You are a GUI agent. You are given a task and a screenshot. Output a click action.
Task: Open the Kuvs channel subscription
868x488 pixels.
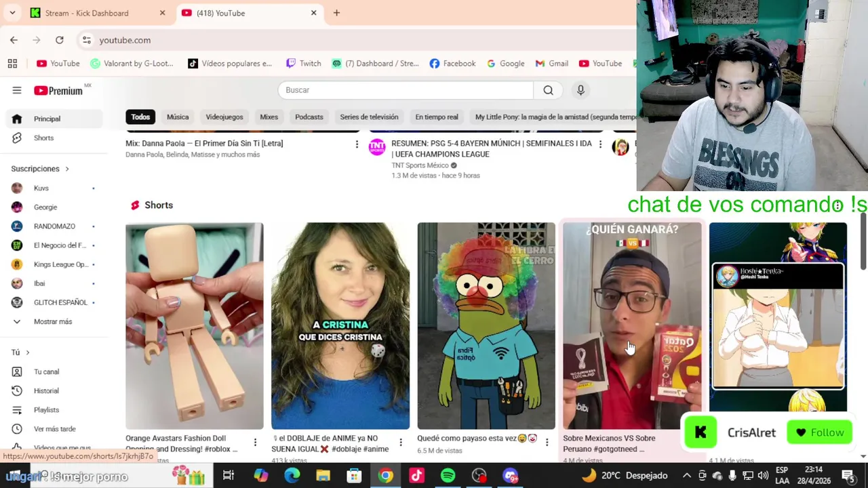coord(54,188)
